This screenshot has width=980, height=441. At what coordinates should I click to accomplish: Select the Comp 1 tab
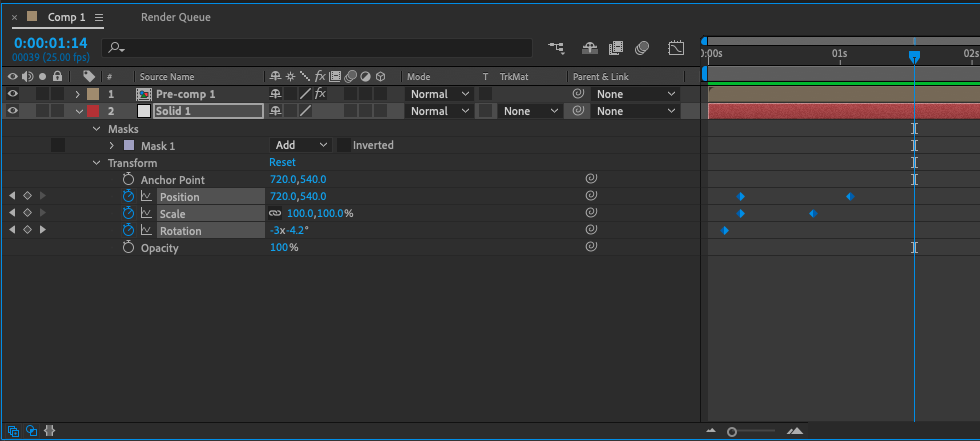[x=67, y=17]
